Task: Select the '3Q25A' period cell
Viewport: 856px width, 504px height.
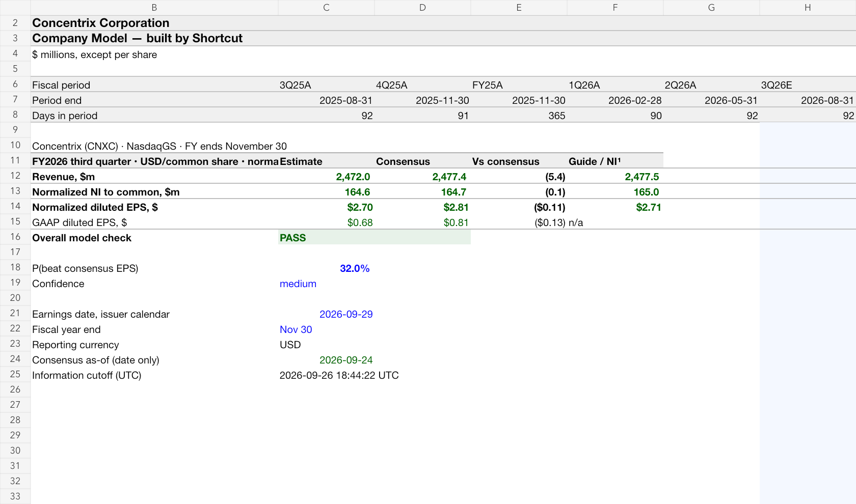Action: [326, 85]
